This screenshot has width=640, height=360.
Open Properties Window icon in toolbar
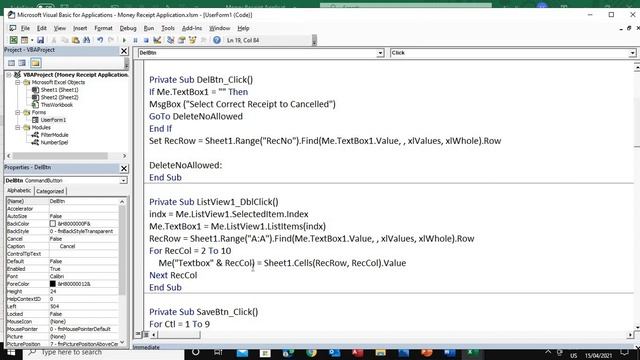(x=181, y=40)
